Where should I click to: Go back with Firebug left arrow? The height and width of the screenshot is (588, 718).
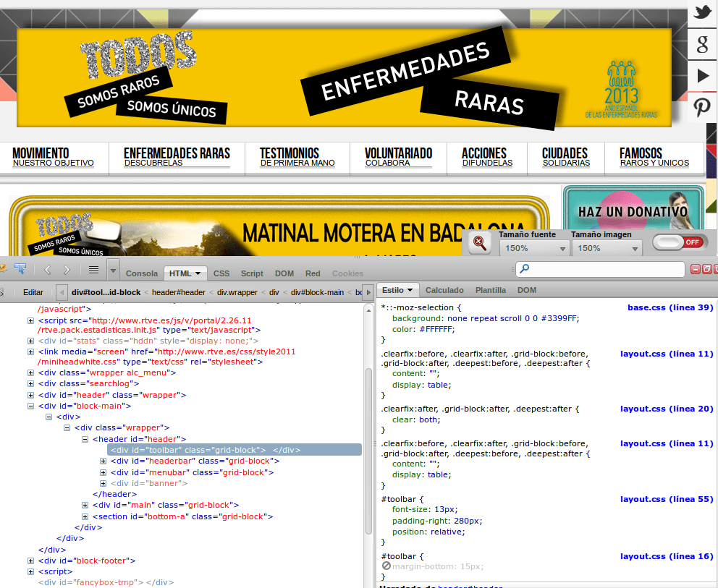click(x=47, y=270)
